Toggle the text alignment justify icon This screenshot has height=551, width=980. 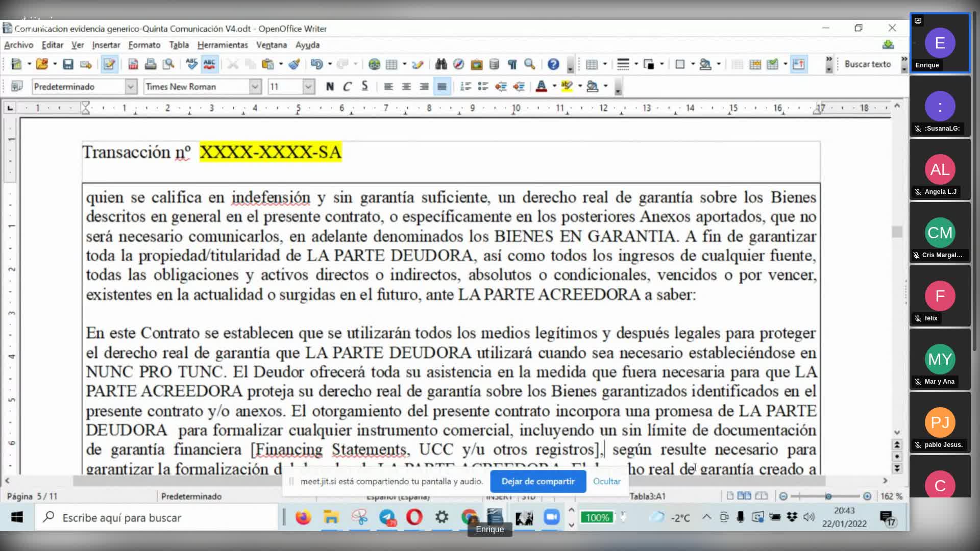tap(442, 86)
